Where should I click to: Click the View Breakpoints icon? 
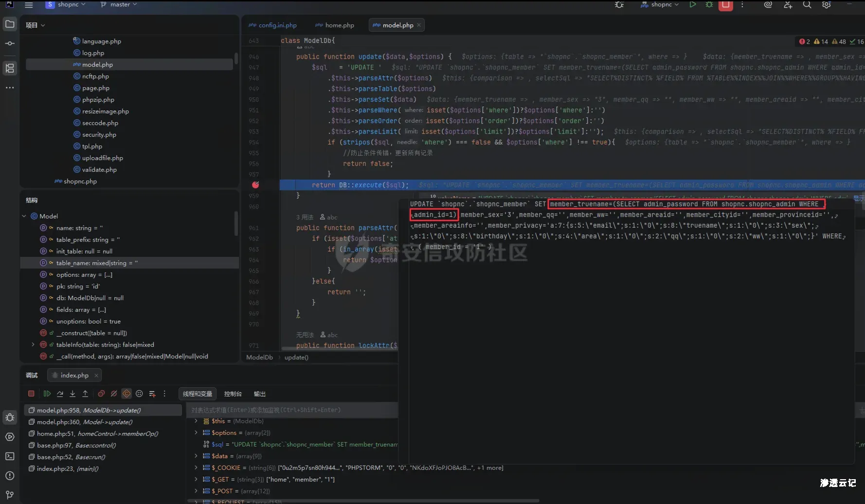click(x=101, y=394)
